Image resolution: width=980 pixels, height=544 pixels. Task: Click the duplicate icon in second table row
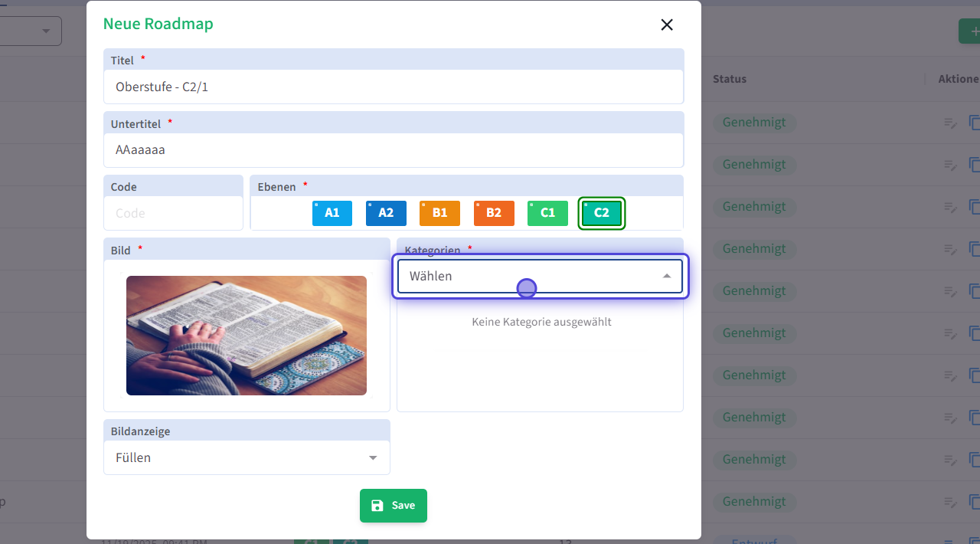click(x=975, y=165)
